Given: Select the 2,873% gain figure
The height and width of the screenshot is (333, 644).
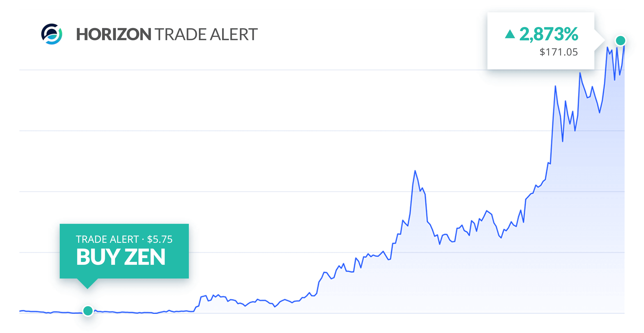Looking at the screenshot, I should tap(549, 34).
